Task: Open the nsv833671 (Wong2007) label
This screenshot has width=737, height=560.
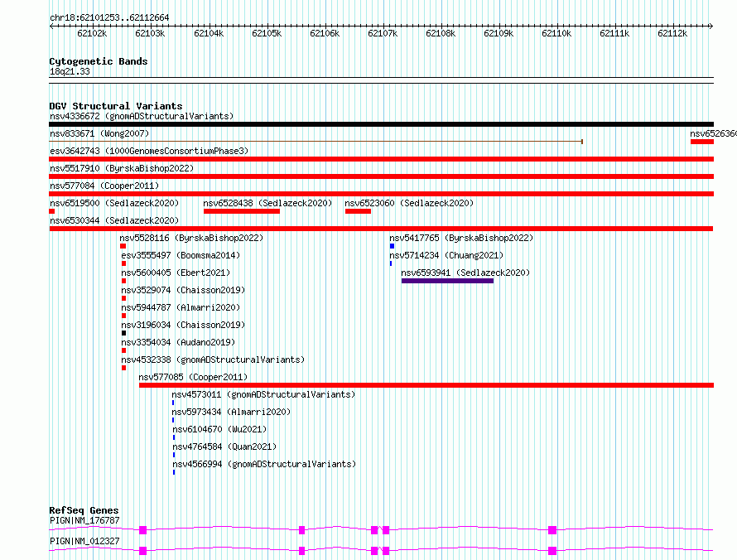Action: tap(99, 133)
